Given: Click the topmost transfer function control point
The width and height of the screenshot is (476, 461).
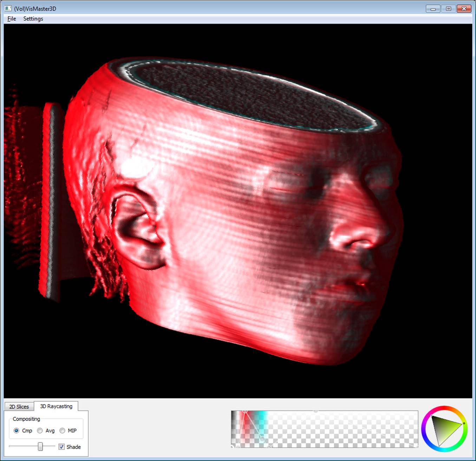Looking at the screenshot, I should point(245,412).
